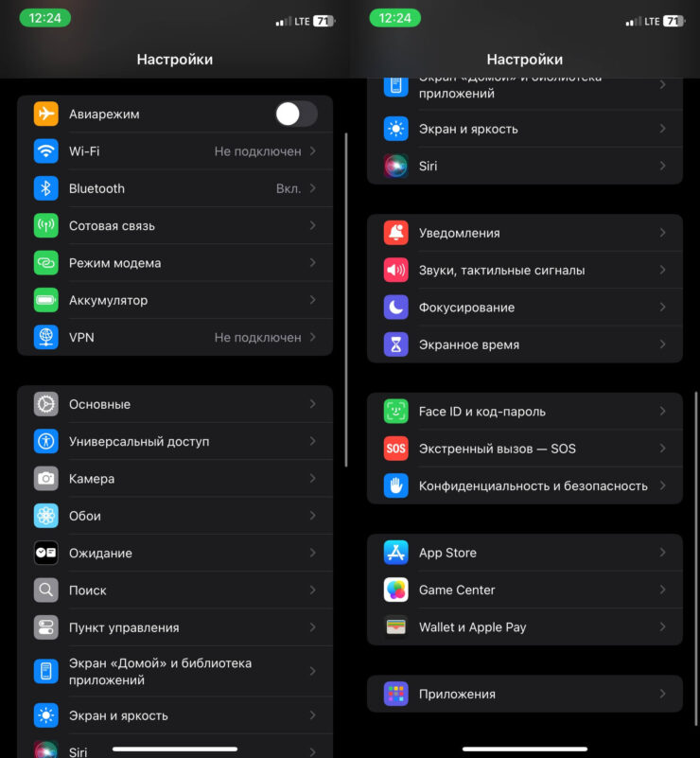Tap the blue Bluetooth icon
The height and width of the screenshot is (758, 700).
coord(46,188)
